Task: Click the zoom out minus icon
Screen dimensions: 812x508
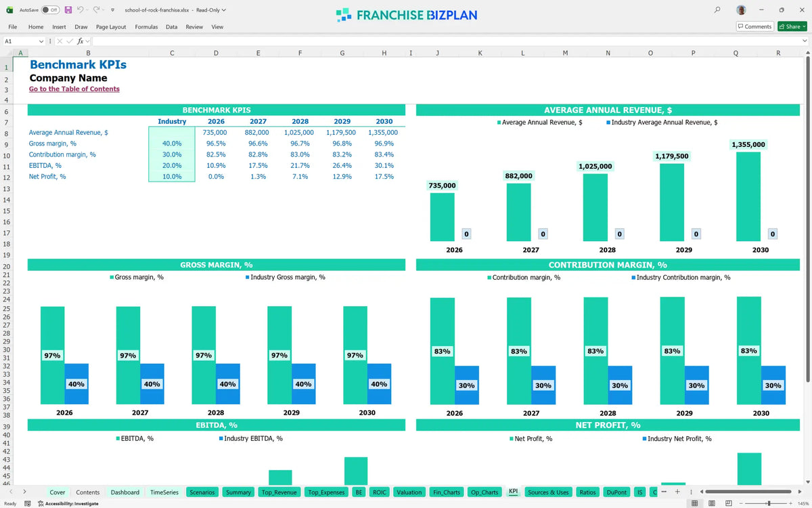Action: point(740,503)
